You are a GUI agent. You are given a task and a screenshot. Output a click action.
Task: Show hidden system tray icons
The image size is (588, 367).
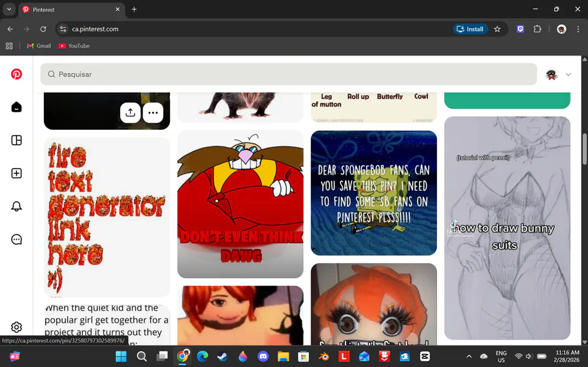(x=468, y=356)
